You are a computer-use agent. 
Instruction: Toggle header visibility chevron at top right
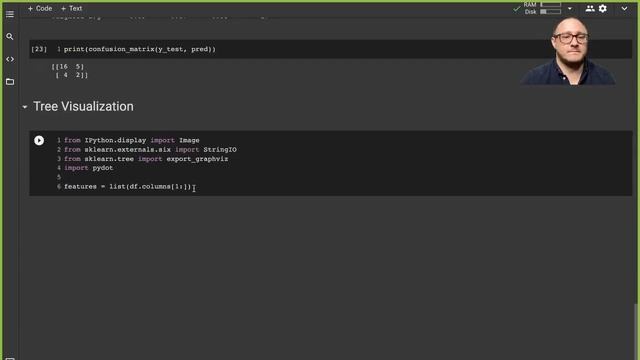[x=624, y=8]
